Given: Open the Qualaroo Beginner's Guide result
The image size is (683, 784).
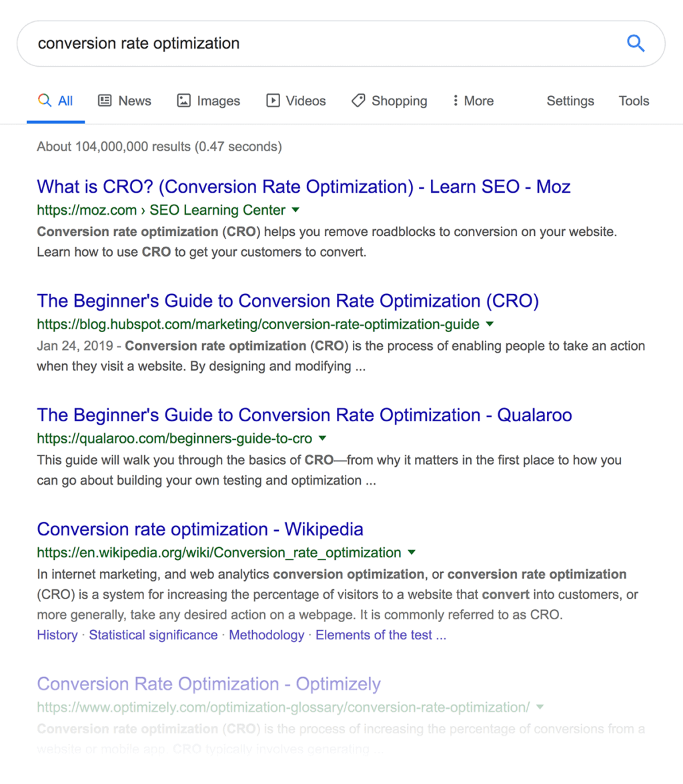Looking at the screenshot, I should 304,415.
